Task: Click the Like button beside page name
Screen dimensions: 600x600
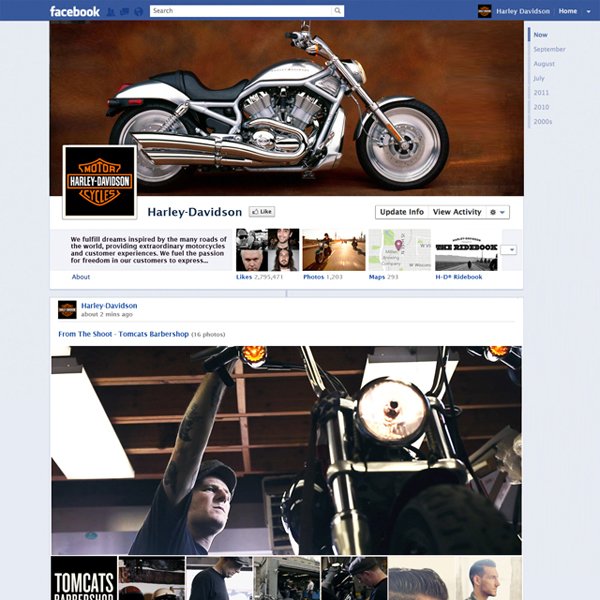Action: pos(262,212)
